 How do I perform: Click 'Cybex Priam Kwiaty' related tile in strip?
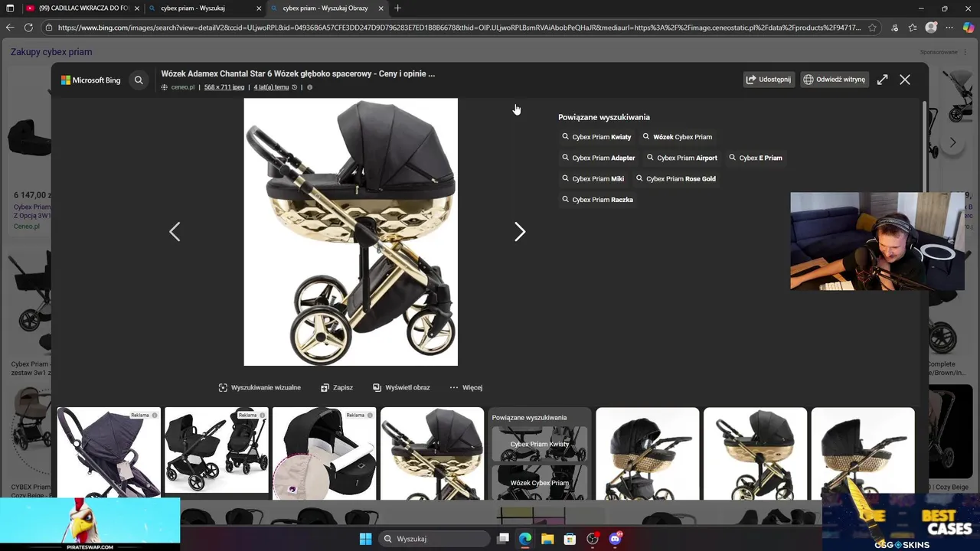tap(540, 445)
